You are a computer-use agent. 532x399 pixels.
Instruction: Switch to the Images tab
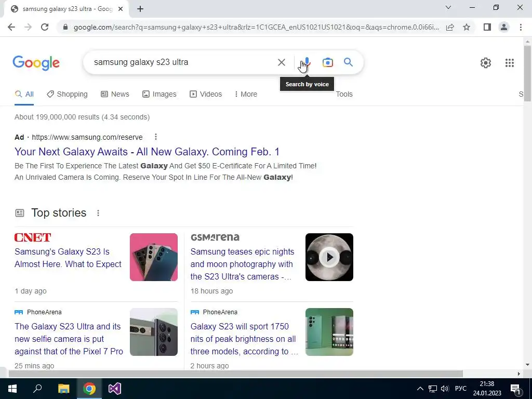159,95
